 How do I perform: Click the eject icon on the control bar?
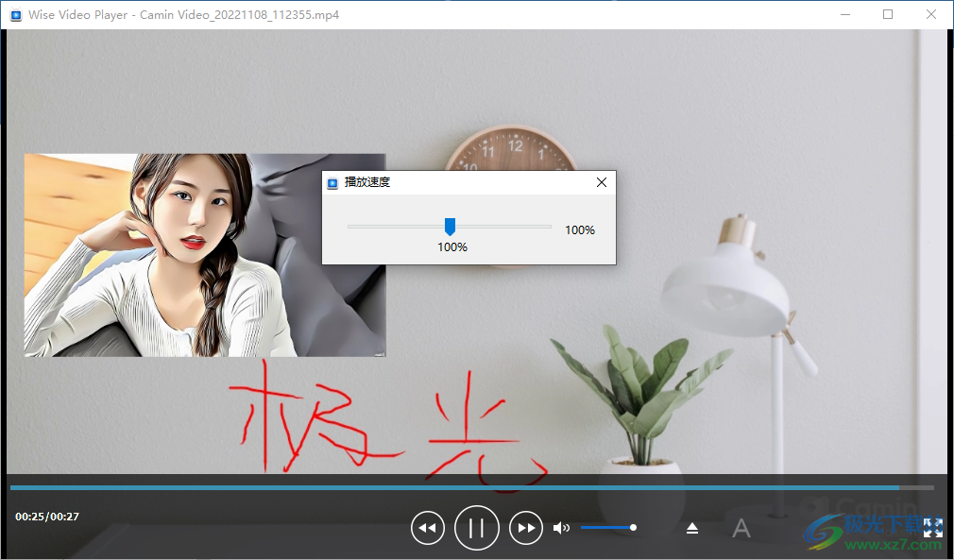point(692,528)
